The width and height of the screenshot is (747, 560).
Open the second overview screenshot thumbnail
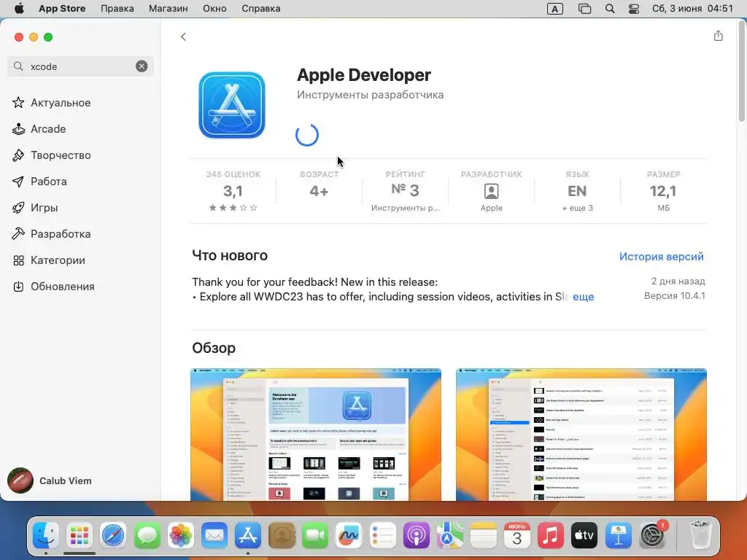point(581,435)
